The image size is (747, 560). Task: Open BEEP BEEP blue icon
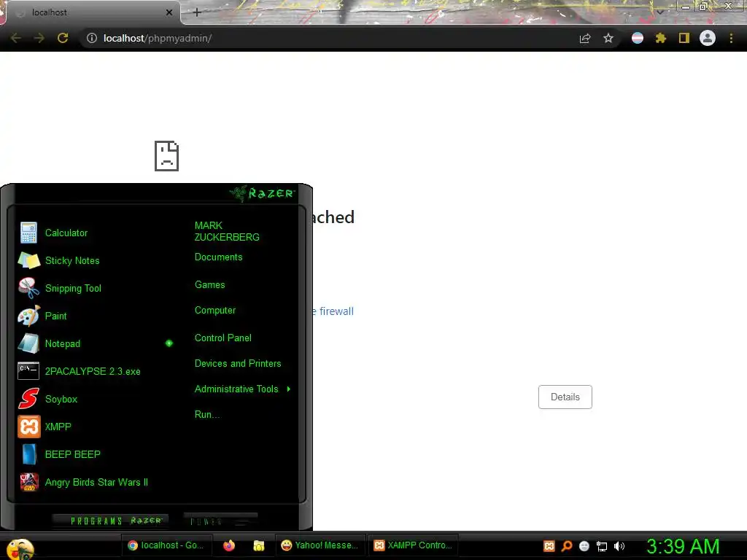pos(28,454)
